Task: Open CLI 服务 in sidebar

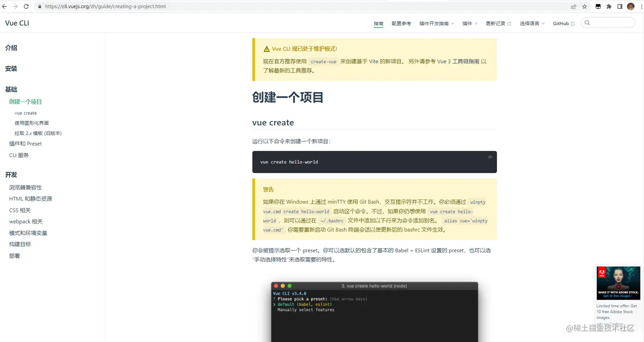Action: pos(19,155)
